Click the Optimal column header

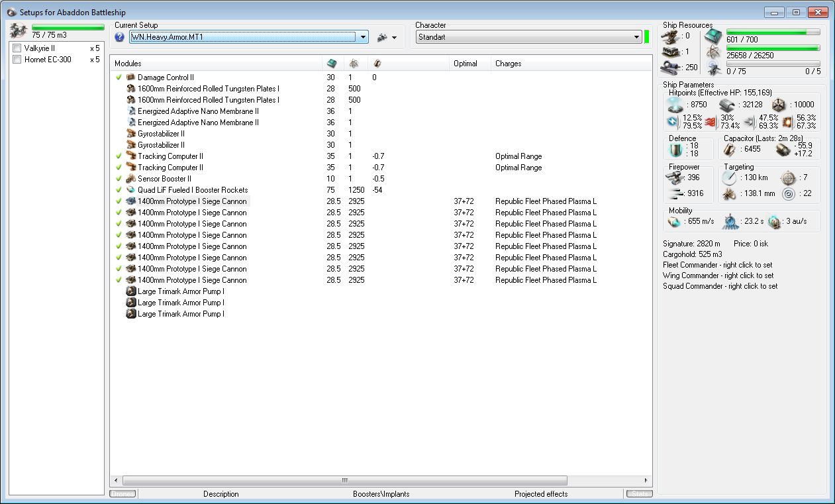click(x=471, y=64)
